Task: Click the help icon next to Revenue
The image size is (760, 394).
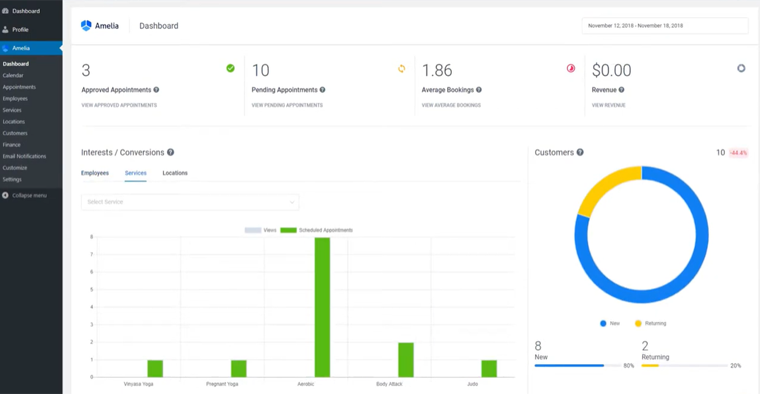Action: click(621, 90)
